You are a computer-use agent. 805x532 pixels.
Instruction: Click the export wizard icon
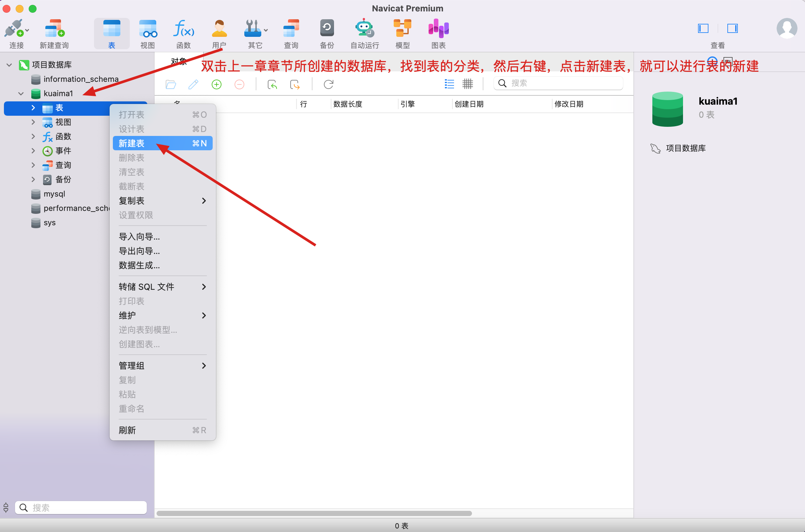tap(295, 84)
